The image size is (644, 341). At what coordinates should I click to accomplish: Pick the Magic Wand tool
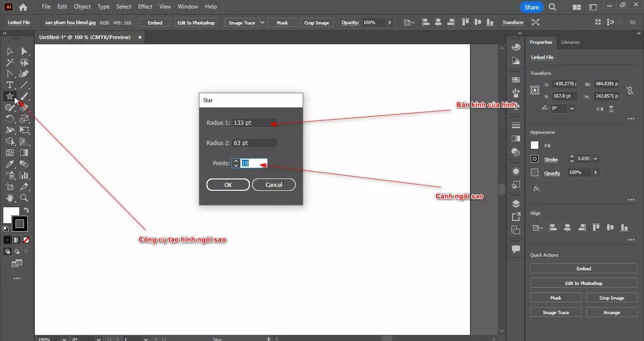(9, 63)
